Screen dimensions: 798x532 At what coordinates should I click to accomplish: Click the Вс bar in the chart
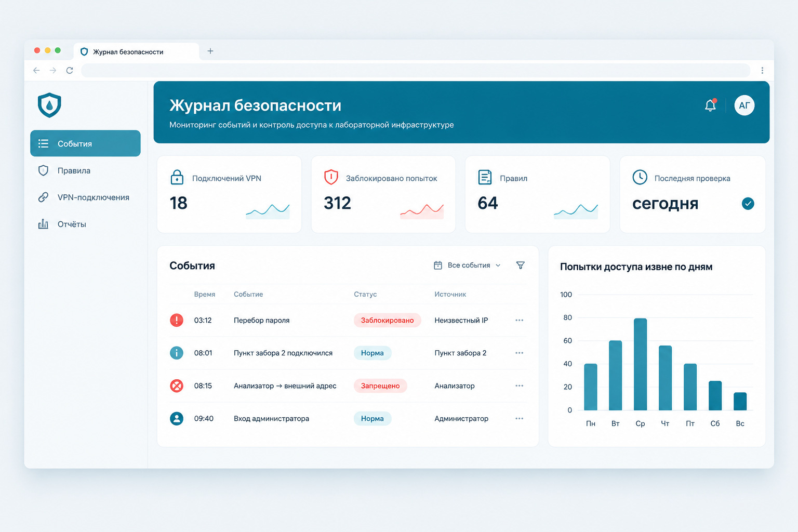(740, 401)
